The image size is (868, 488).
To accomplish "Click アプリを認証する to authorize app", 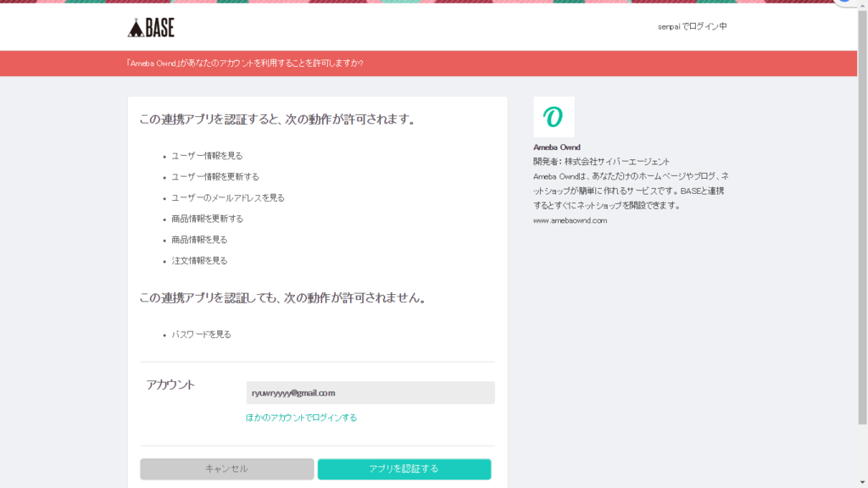I will point(404,469).
